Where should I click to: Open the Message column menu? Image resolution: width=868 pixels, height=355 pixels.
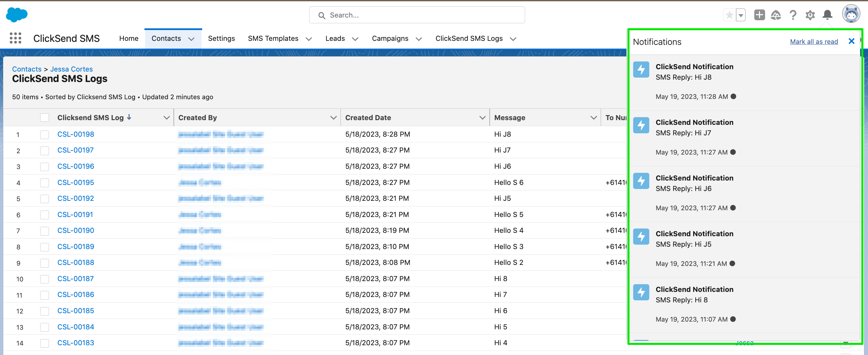click(594, 117)
